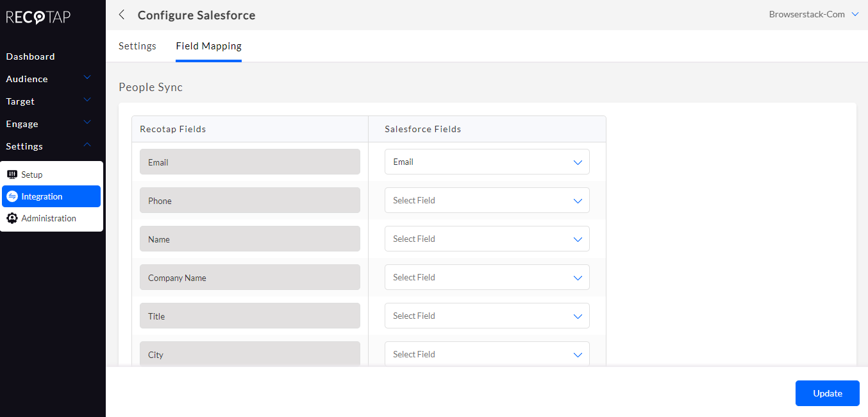
Task: Open the Audience menu item
Action: [x=27, y=79]
